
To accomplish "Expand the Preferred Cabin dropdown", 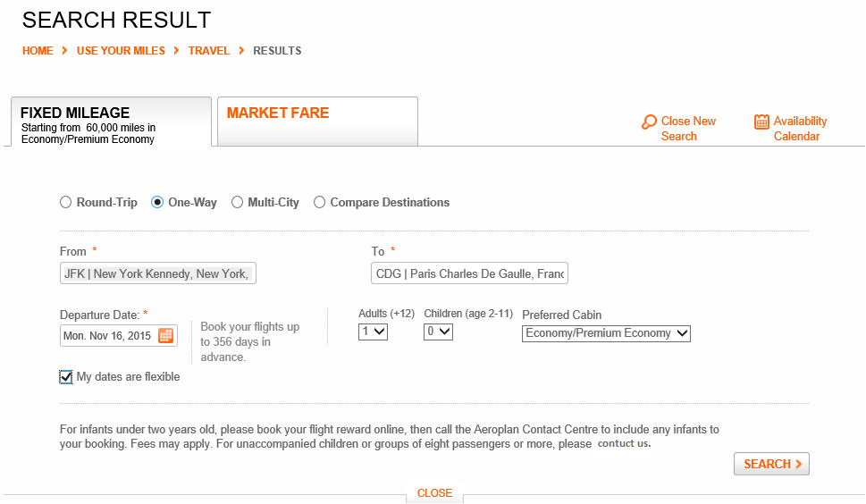I will (x=606, y=333).
